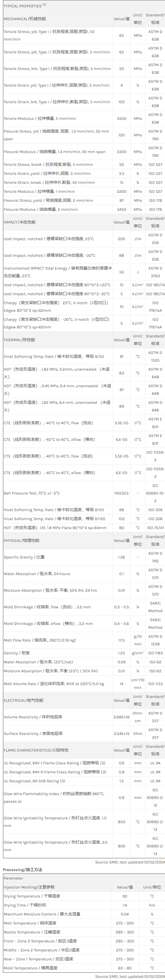Select the ELECTRICAL/电气性能 section header
The image size is (165, 980).
[x=24, y=700]
